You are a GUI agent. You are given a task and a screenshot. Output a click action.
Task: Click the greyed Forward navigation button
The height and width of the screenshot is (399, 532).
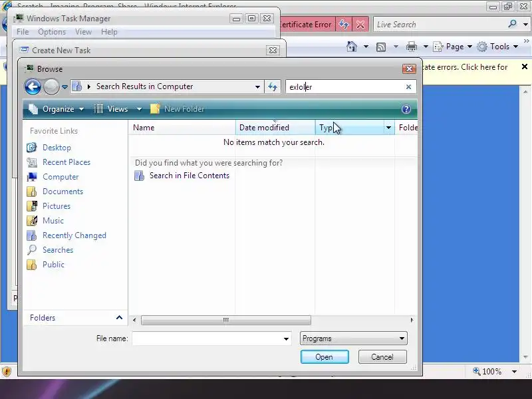point(51,87)
